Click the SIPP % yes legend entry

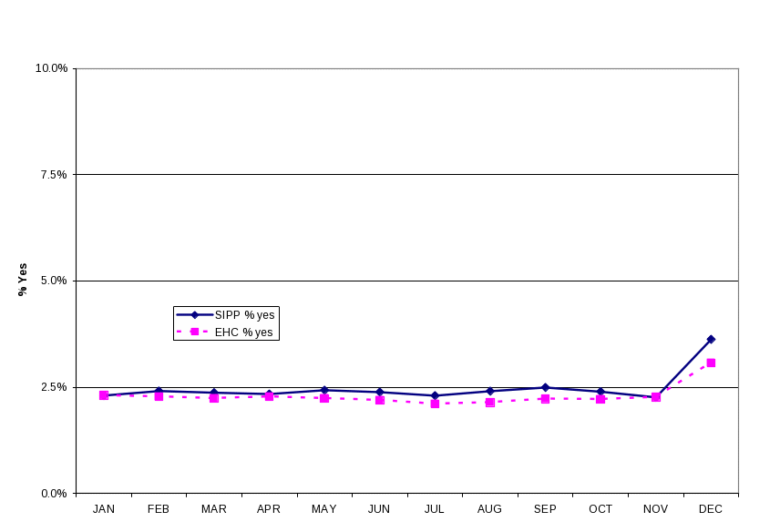[225, 315]
